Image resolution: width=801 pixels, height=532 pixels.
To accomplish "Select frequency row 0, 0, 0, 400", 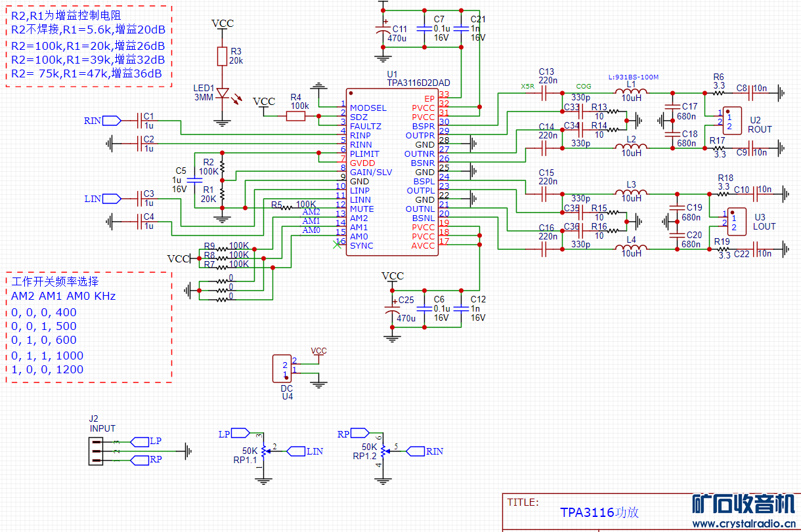I will pyautogui.click(x=44, y=312).
